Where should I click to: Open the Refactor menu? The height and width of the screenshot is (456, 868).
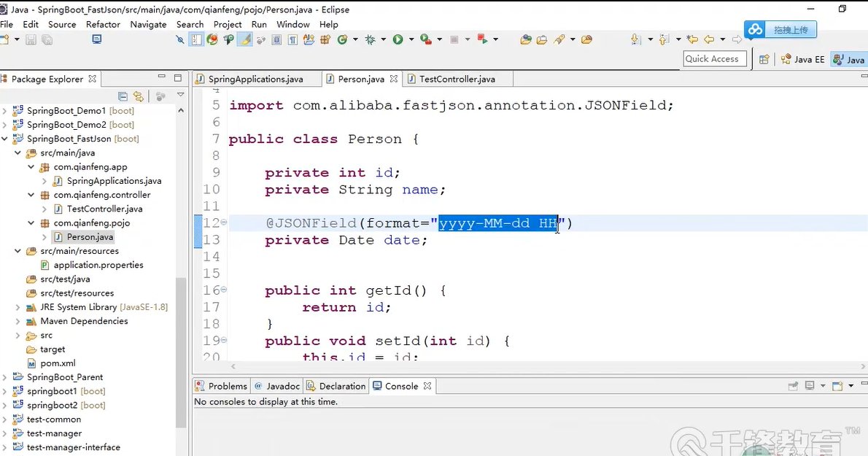point(103,24)
